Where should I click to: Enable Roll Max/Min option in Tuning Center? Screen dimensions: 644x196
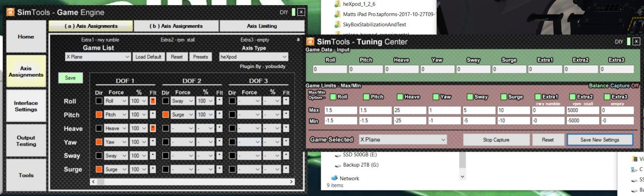tap(333, 97)
